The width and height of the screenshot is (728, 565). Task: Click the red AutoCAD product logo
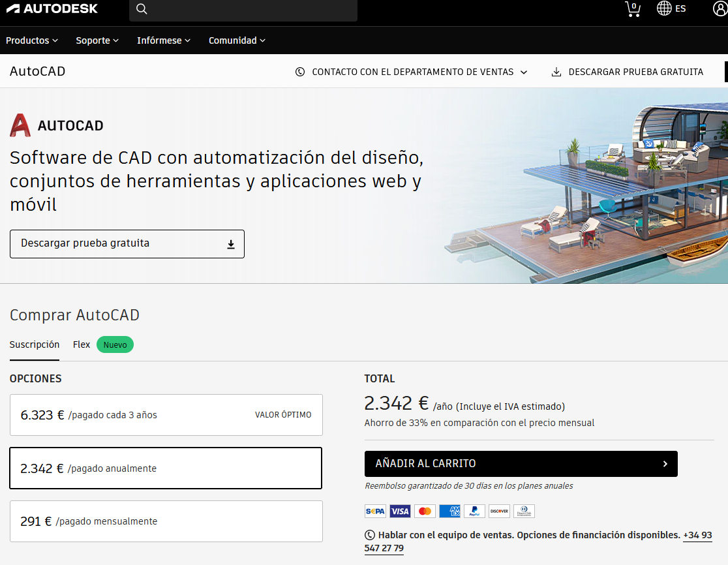[x=20, y=125]
